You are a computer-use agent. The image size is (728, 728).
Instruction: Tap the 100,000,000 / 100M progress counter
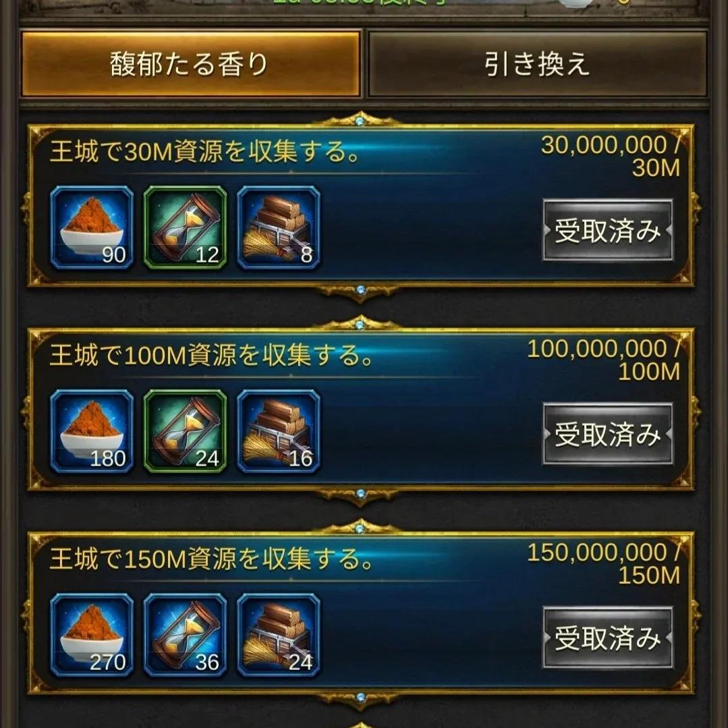(x=604, y=360)
